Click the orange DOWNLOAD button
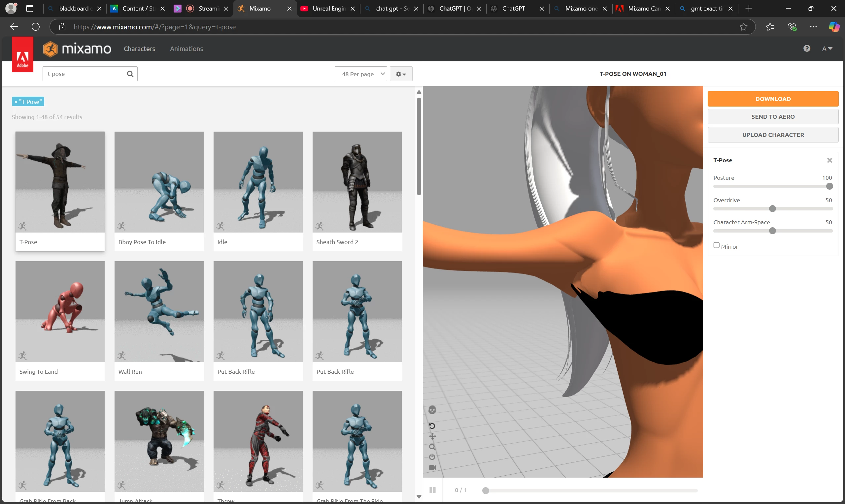Screen dimensions: 845x504 coord(773,99)
